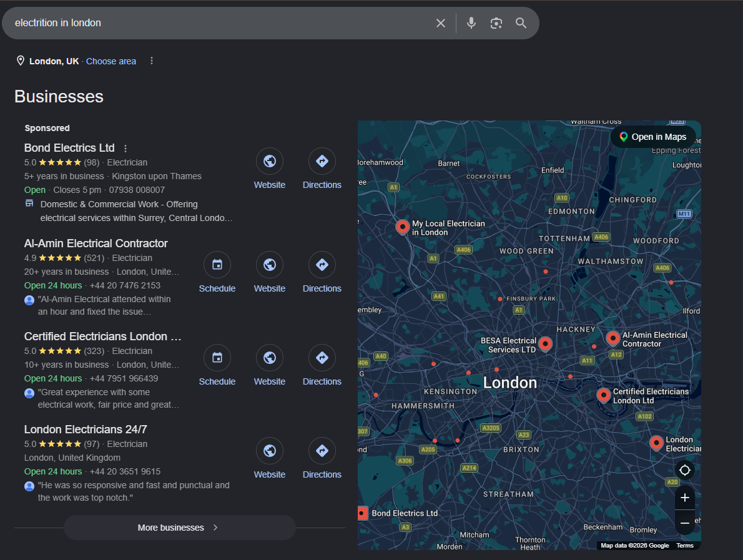This screenshot has height=560, width=743.
Task: Schedule with Al-Amin Electrical Contractor
Action: point(217,265)
